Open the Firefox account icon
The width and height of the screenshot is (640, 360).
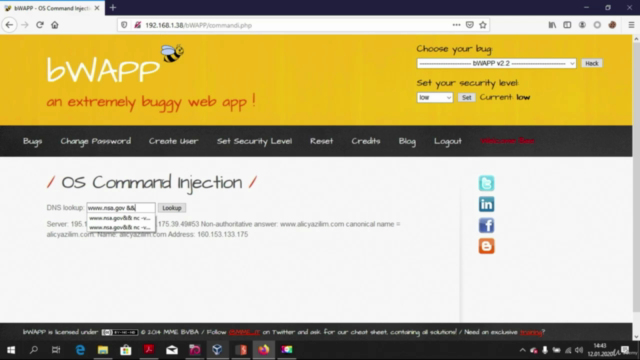[582, 25]
